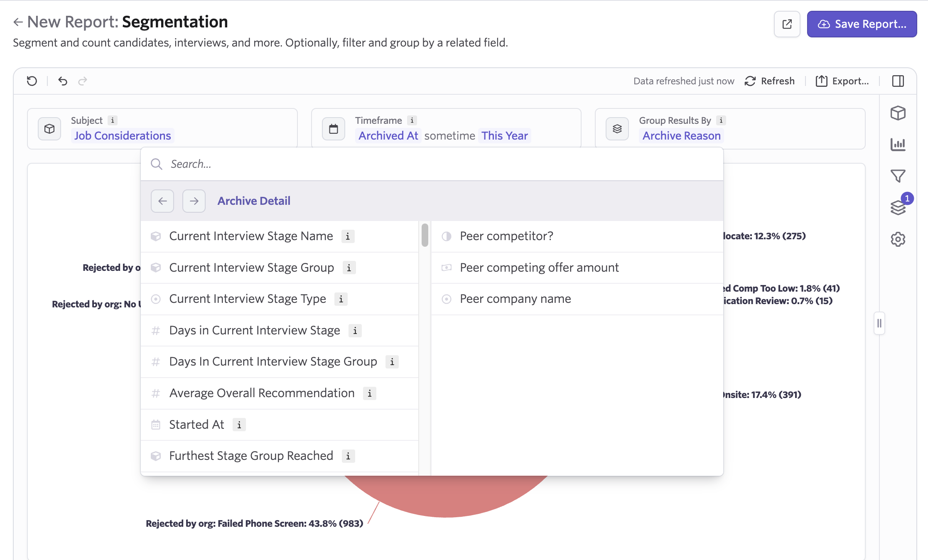
Task: Select Current Interview Stage Group
Action: click(280, 268)
